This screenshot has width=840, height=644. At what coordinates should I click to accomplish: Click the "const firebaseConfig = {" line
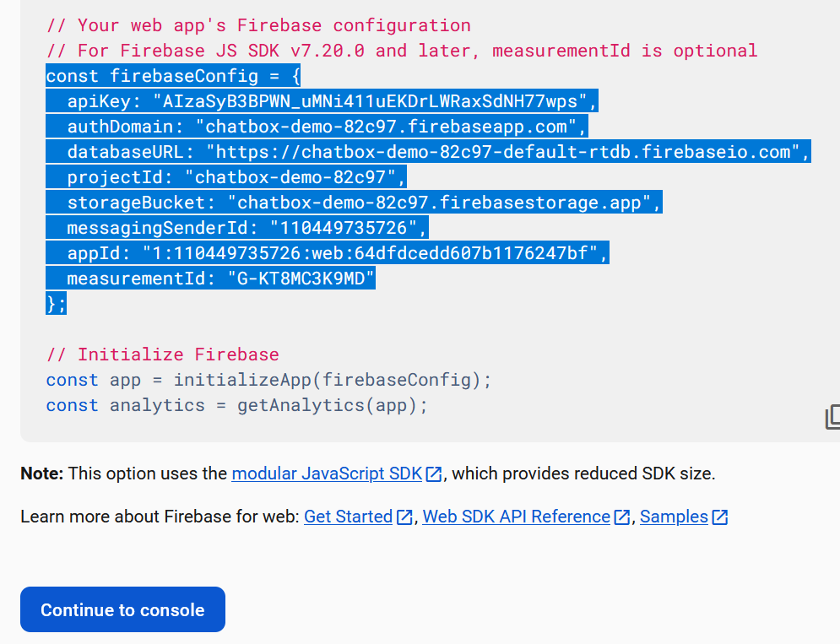(173, 76)
